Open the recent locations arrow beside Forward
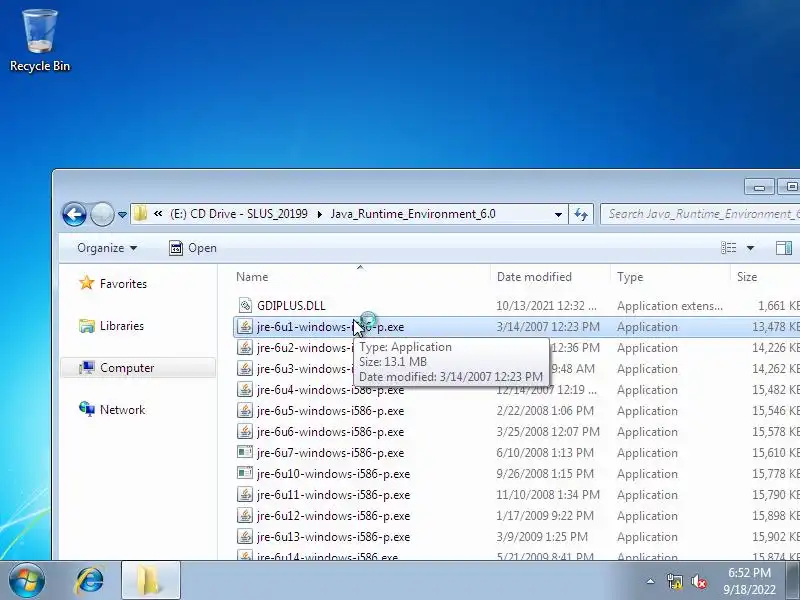The height and width of the screenshot is (600, 800). point(122,215)
